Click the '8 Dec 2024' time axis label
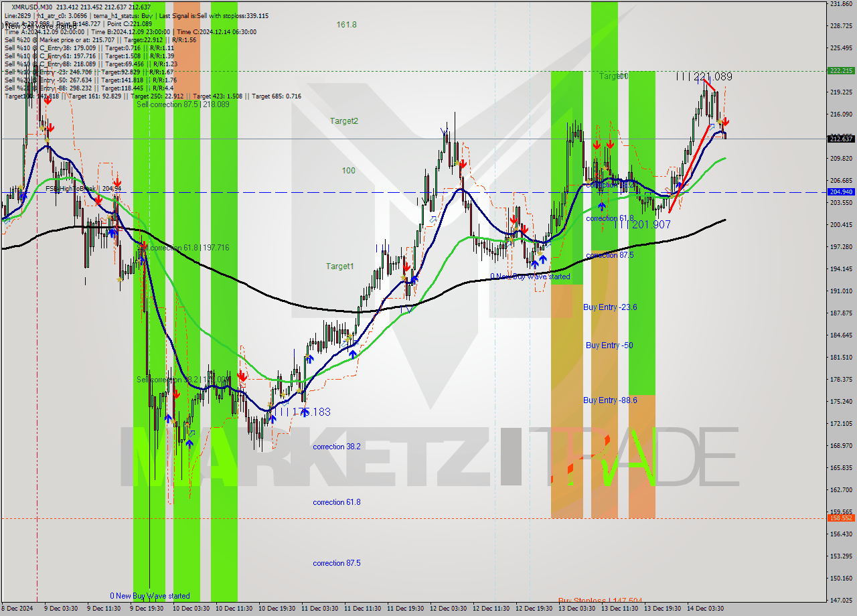This screenshot has width=857, height=616. (x=17, y=609)
